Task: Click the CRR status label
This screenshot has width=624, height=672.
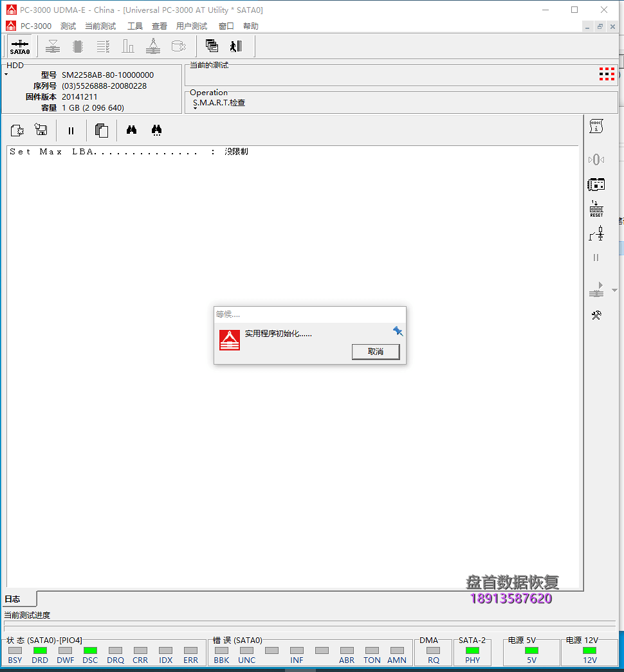Action: pos(140,660)
